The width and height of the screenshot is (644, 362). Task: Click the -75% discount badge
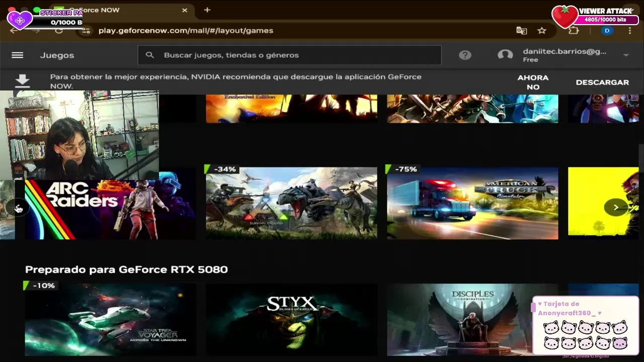coord(403,169)
